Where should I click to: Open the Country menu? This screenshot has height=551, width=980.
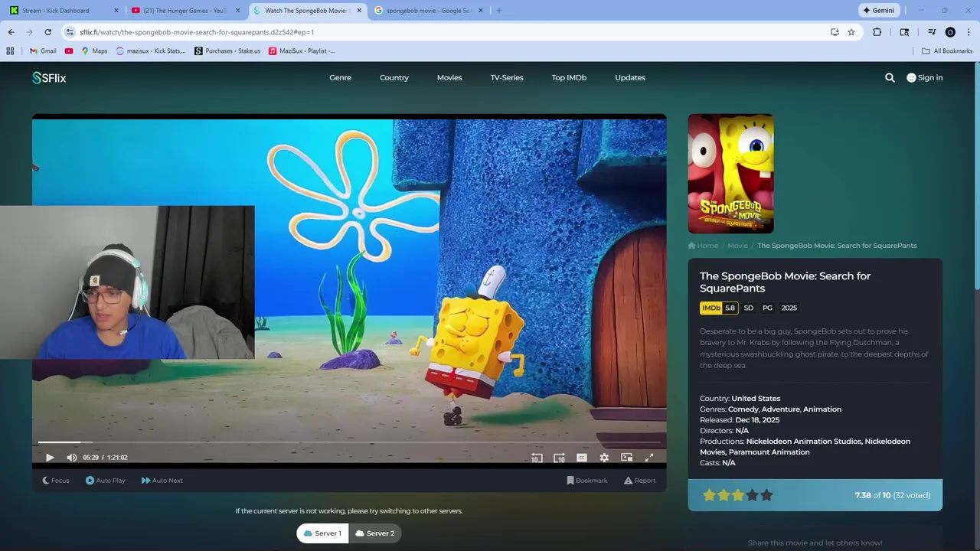tap(394, 77)
